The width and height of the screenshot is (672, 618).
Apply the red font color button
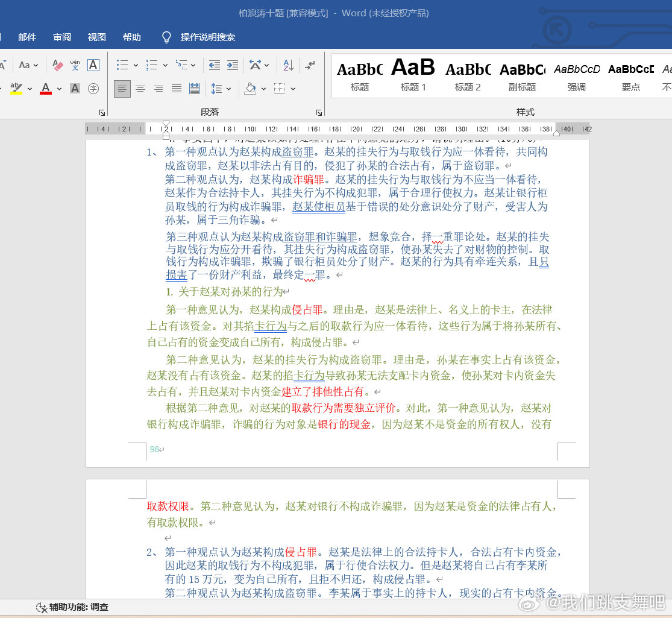click(46, 89)
